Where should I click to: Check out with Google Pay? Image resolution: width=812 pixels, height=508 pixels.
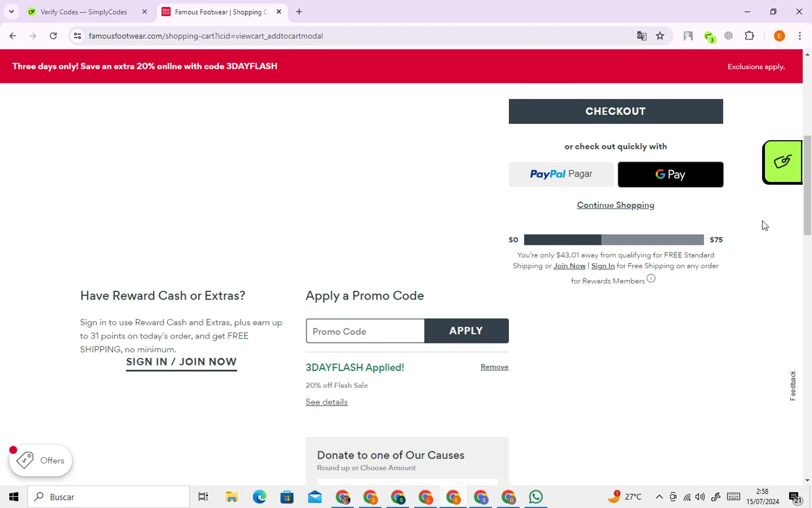pyautogui.click(x=670, y=174)
